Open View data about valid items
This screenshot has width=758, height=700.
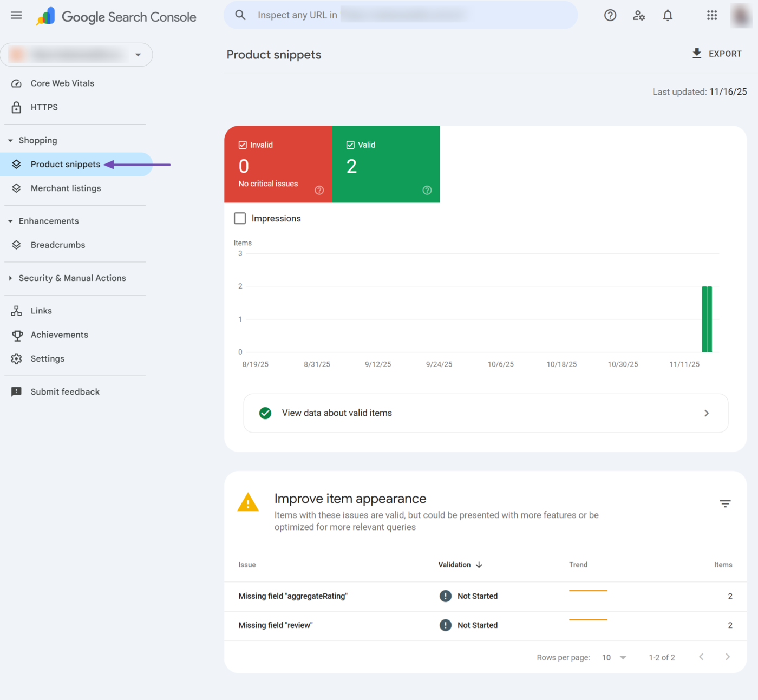point(486,413)
